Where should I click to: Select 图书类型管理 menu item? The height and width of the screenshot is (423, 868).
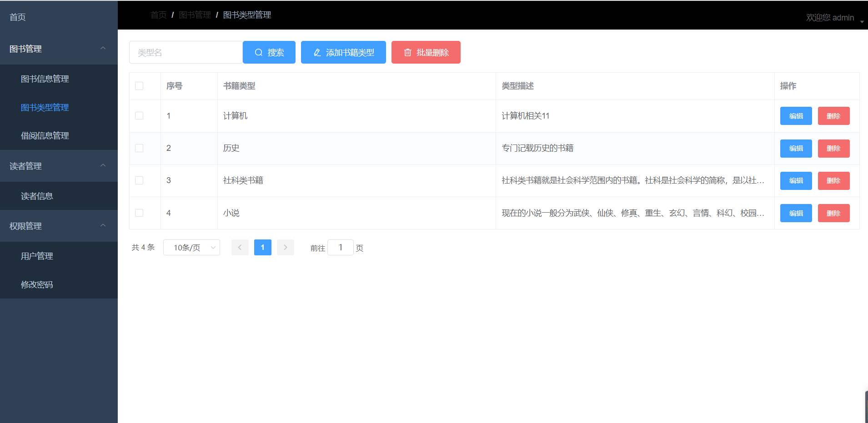pyautogui.click(x=59, y=107)
